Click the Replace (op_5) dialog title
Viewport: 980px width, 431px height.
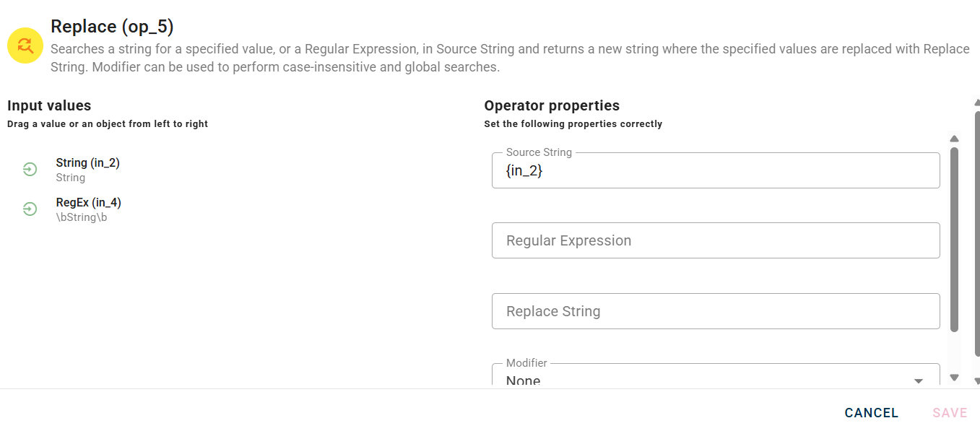point(112,27)
